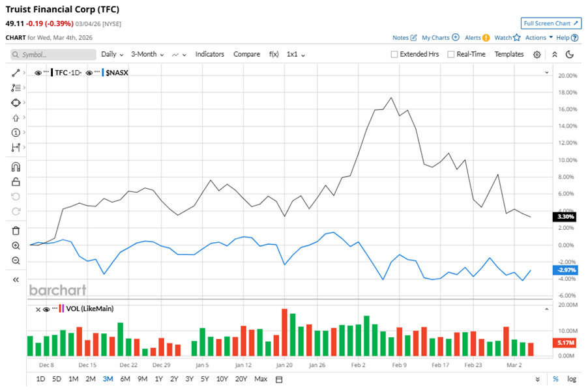Screen dimensions: 588x390
Task: Expand the double-down arrows near percent
Action: (x=538, y=380)
